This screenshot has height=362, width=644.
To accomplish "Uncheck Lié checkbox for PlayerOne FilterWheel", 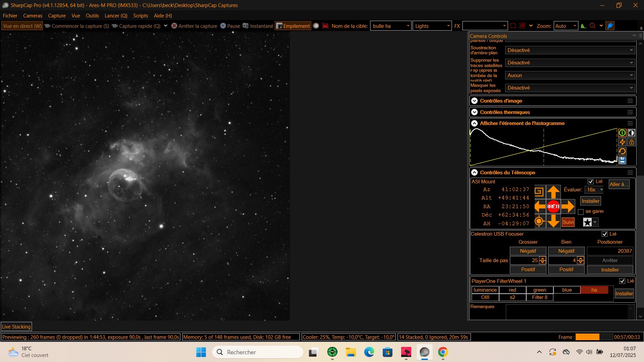I will pyautogui.click(x=622, y=281).
